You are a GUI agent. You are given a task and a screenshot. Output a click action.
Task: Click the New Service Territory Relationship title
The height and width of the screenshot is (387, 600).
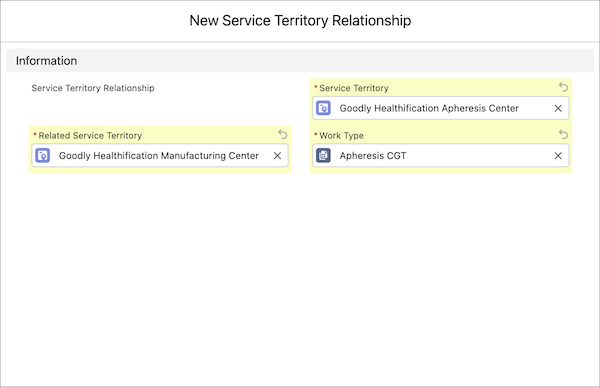(x=300, y=21)
